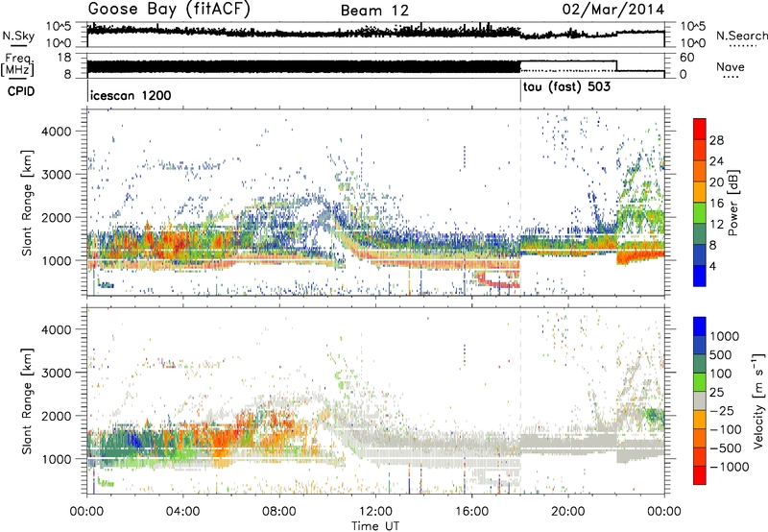Click the '10^5' left tick of N.Sky panel

(59, 26)
